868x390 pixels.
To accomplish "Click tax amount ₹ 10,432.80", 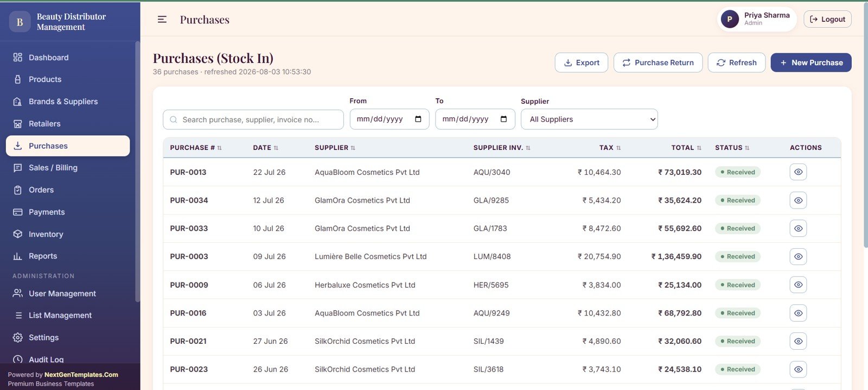I will [x=599, y=313].
